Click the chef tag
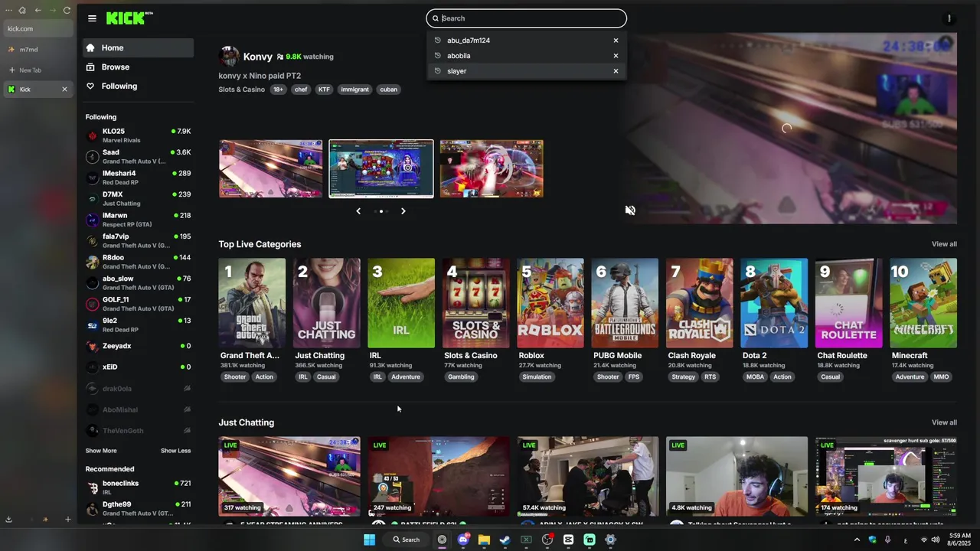Image resolution: width=980 pixels, height=551 pixels. tap(301, 90)
